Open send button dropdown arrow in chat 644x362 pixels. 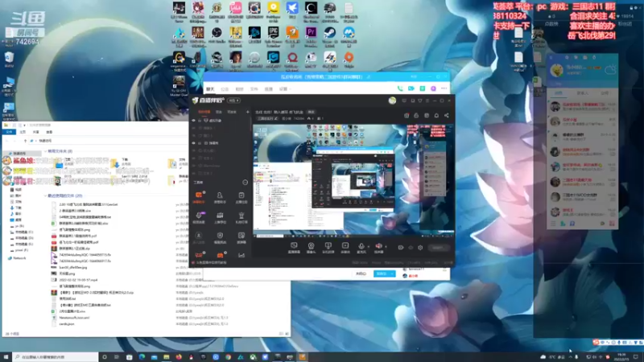point(392,274)
